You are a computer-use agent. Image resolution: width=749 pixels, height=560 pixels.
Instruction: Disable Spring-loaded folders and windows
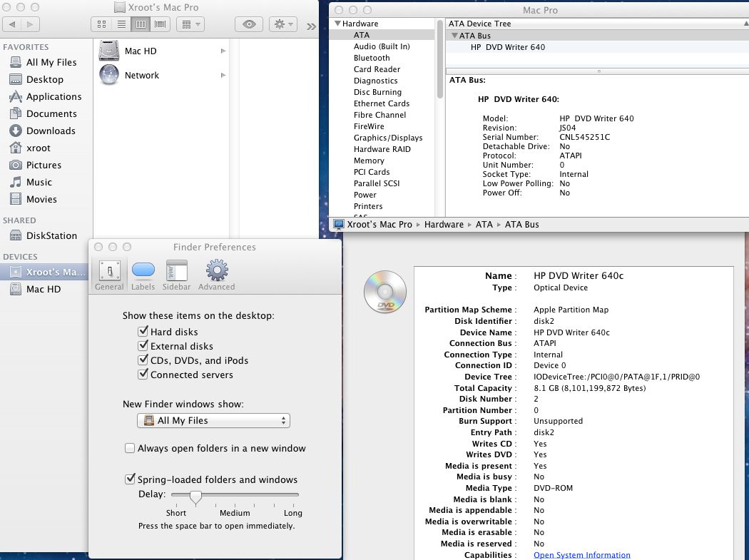(129, 479)
